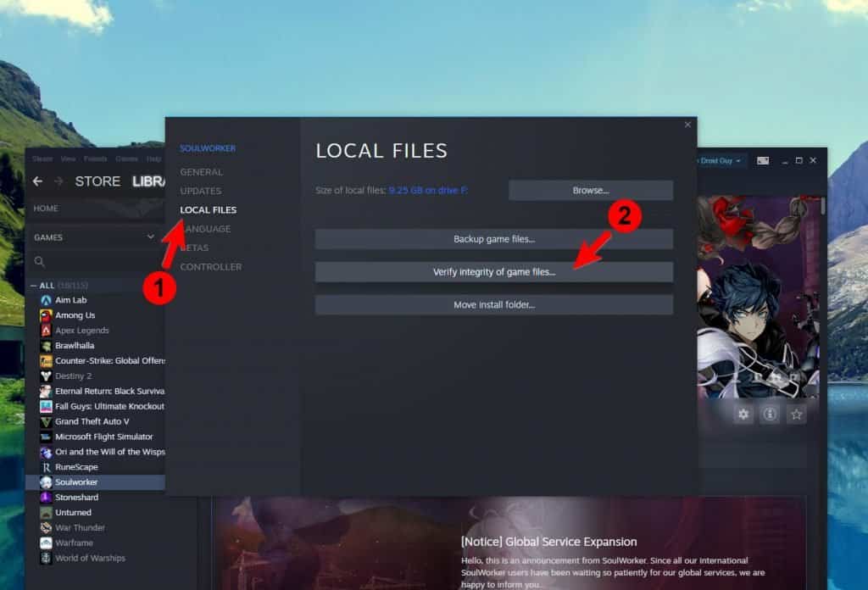Open the CONTROLLER properties section
Image resolution: width=868 pixels, height=590 pixels.
tap(211, 267)
